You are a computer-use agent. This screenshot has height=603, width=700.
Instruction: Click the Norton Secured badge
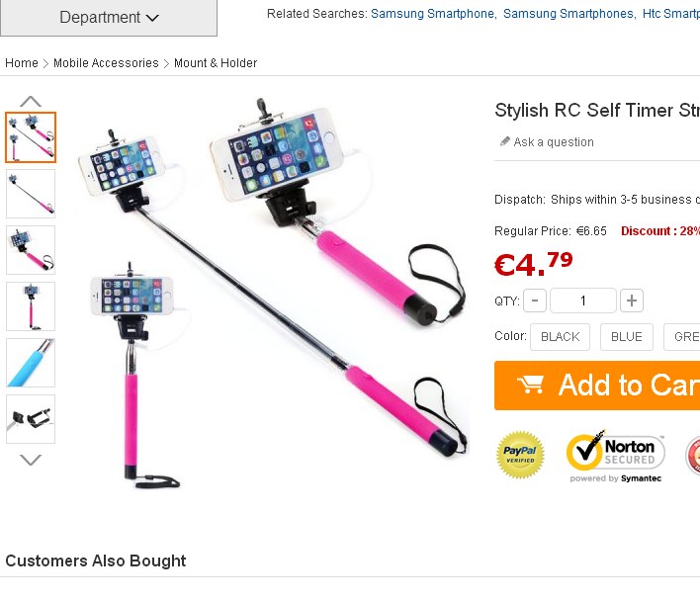(x=615, y=456)
